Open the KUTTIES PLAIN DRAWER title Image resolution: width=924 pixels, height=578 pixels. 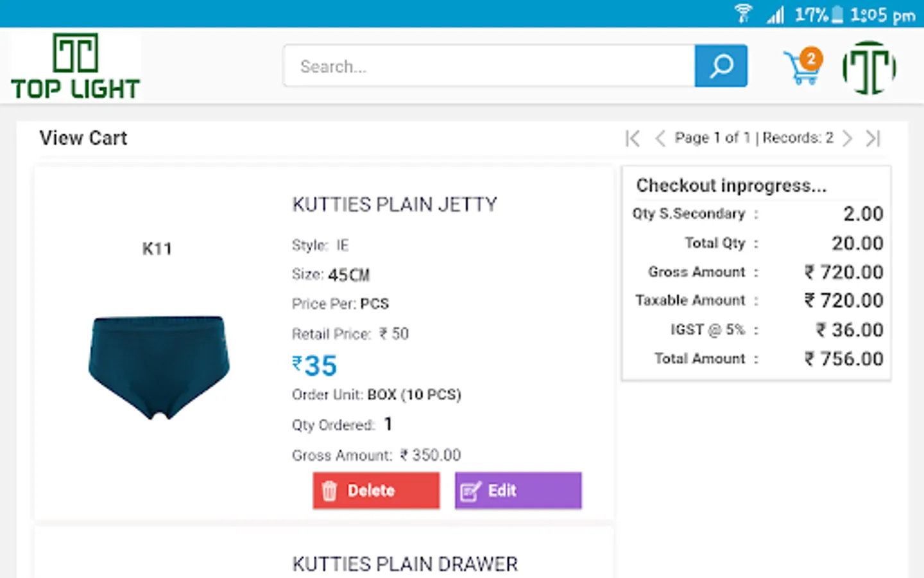coord(405,564)
